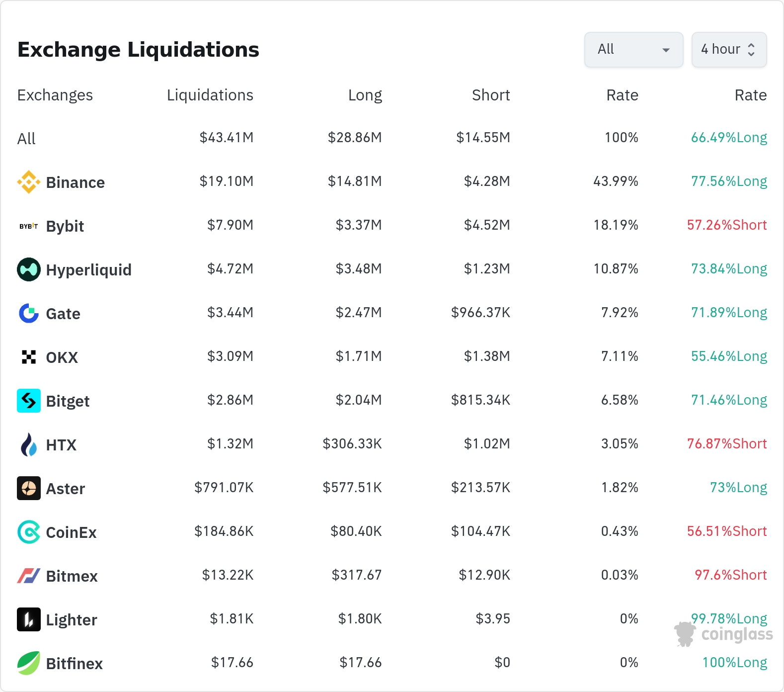Click the Bitget logo icon
This screenshot has width=784, height=692.
tap(29, 401)
